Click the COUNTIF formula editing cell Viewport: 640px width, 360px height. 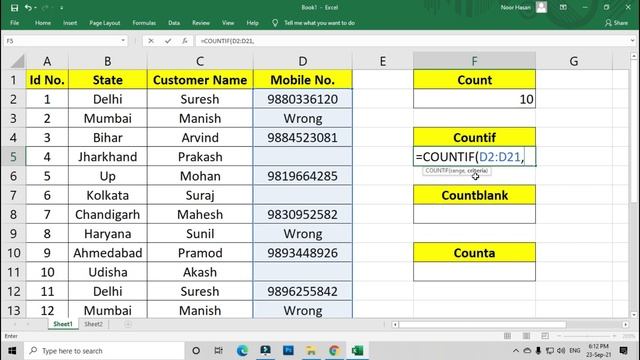(x=474, y=157)
